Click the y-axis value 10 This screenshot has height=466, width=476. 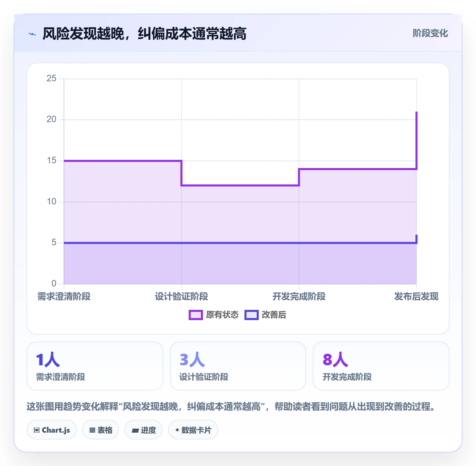[51, 202]
